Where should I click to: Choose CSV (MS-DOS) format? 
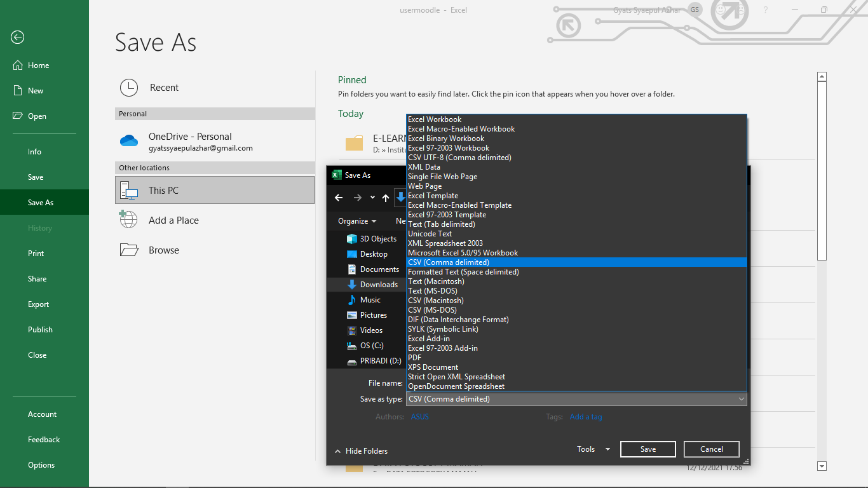coord(576,310)
